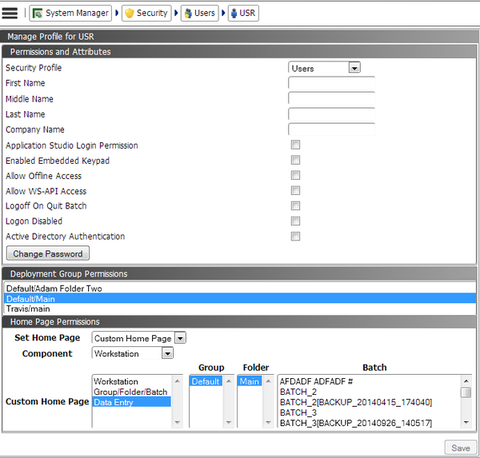Enable Application Studio Login Permission checkbox
The image size is (480, 458).
[295, 145]
